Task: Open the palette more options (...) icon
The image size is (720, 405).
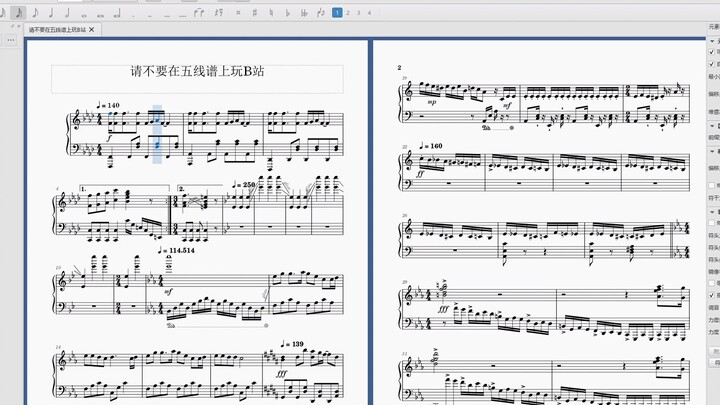Action: tap(11, 40)
